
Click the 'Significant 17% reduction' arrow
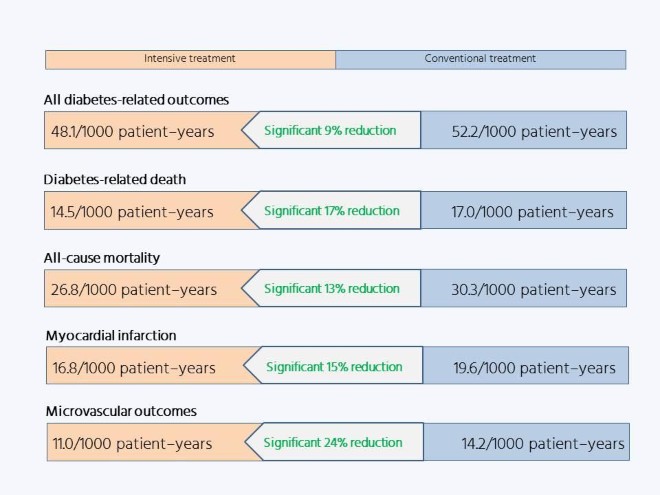331,210
